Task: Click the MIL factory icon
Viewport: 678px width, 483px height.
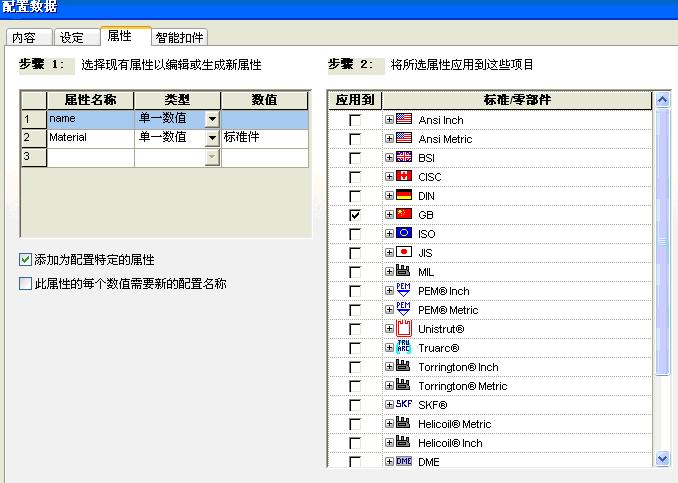Action: tap(403, 271)
